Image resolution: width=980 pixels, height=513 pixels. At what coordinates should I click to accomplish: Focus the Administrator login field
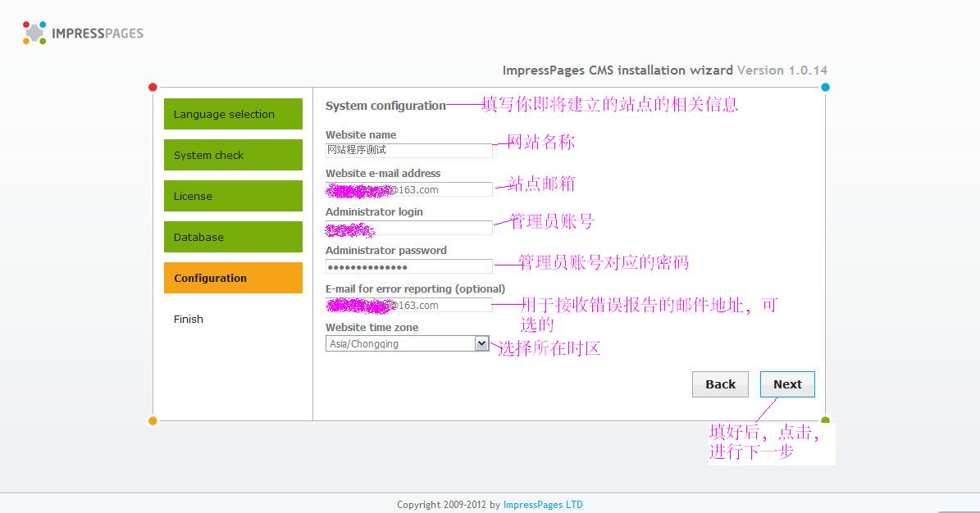pos(408,228)
